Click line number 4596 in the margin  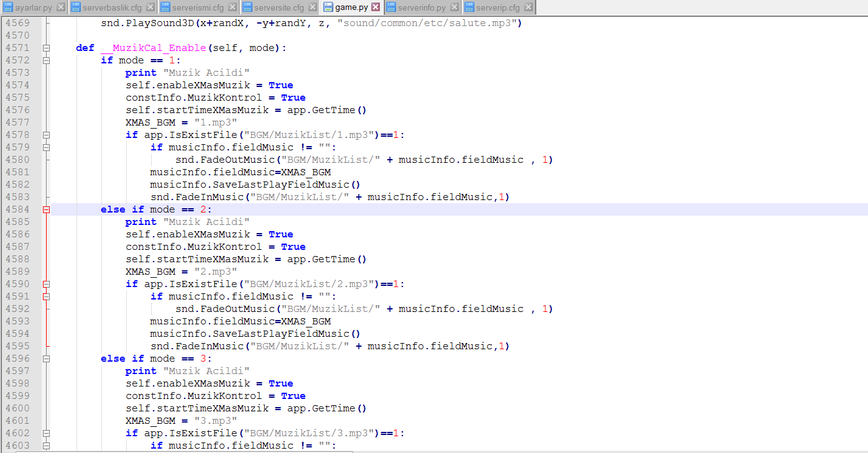click(17, 359)
